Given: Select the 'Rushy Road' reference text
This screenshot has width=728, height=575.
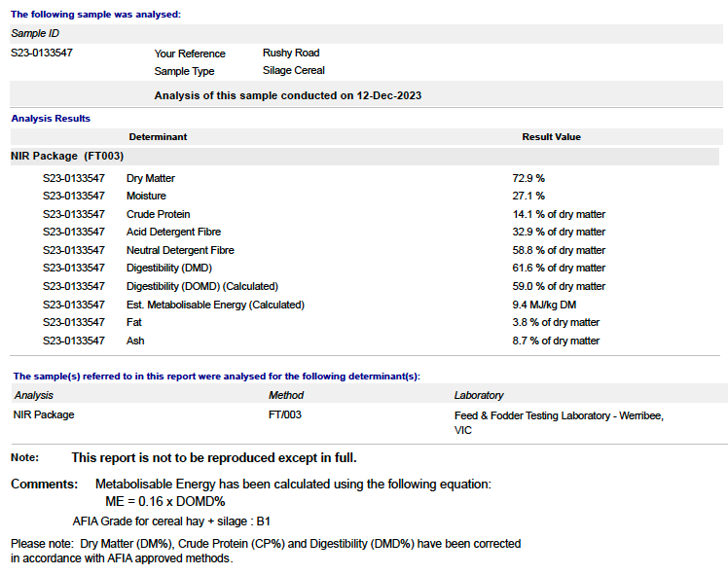Looking at the screenshot, I should (290, 53).
